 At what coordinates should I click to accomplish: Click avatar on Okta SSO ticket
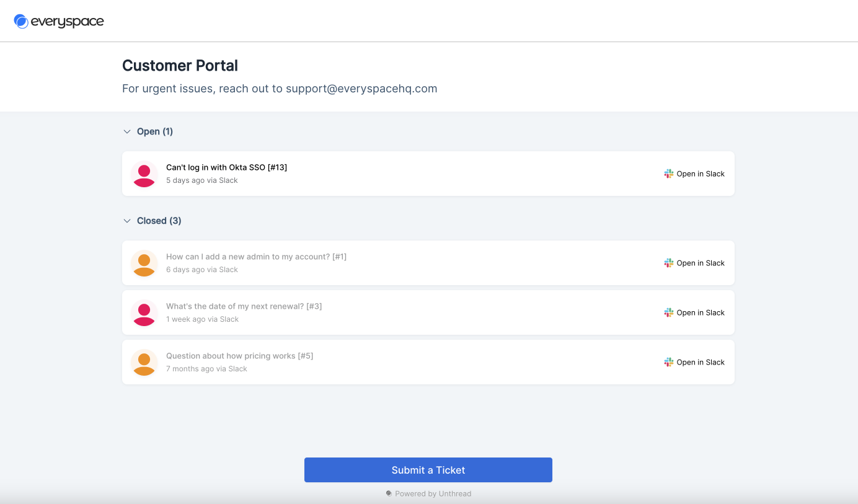pyautogui.click(x=144, y=174)
